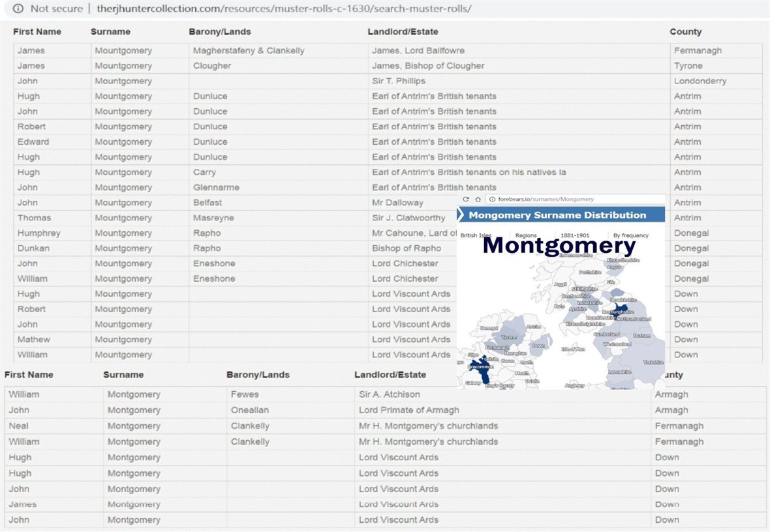The height and width of the screenshot is (532, 770).
Task: Click the home icon in the inset browser
Action: click(478, 199)
